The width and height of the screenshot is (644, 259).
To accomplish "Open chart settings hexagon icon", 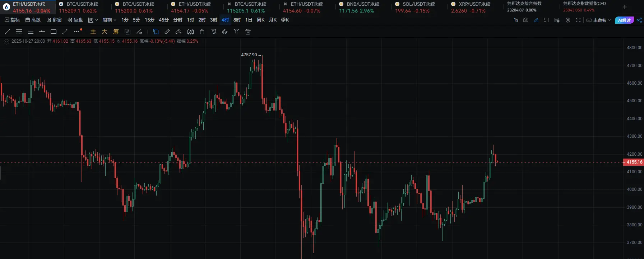I will click(568, 20).
